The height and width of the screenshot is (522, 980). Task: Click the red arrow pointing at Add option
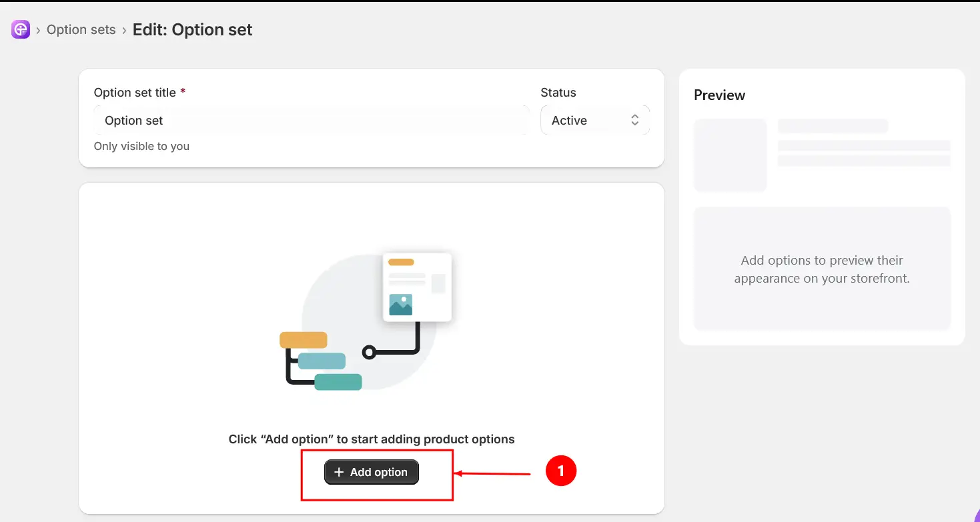click(x=492, y=474)
